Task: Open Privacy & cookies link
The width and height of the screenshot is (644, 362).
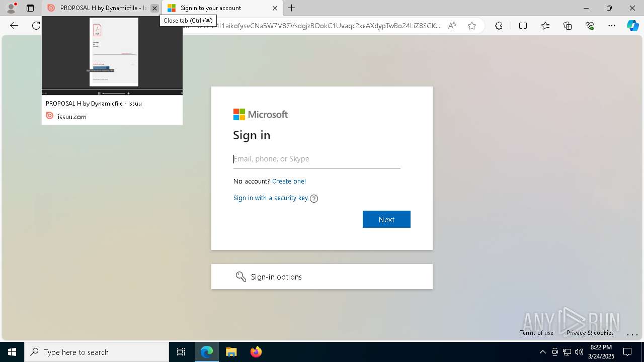Action: click(590, 333)
